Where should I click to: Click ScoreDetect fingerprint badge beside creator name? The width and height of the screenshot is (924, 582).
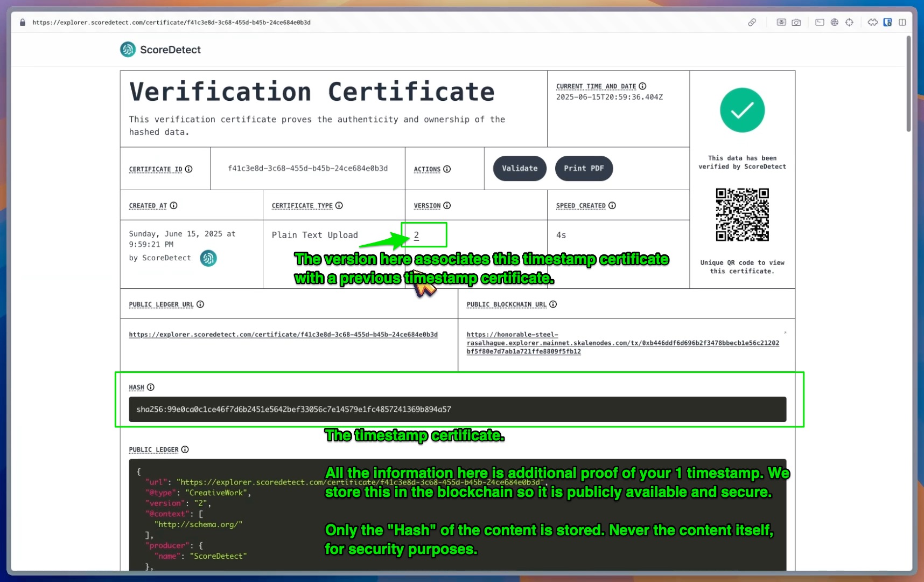tap(208, 258)
